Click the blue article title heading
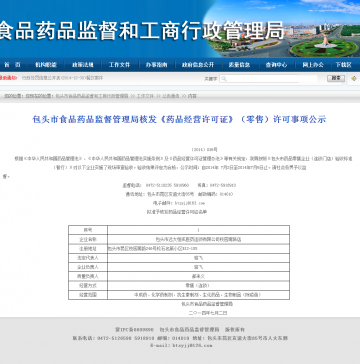The height and width of the screenshot is (364, 360). pos(179,119)
